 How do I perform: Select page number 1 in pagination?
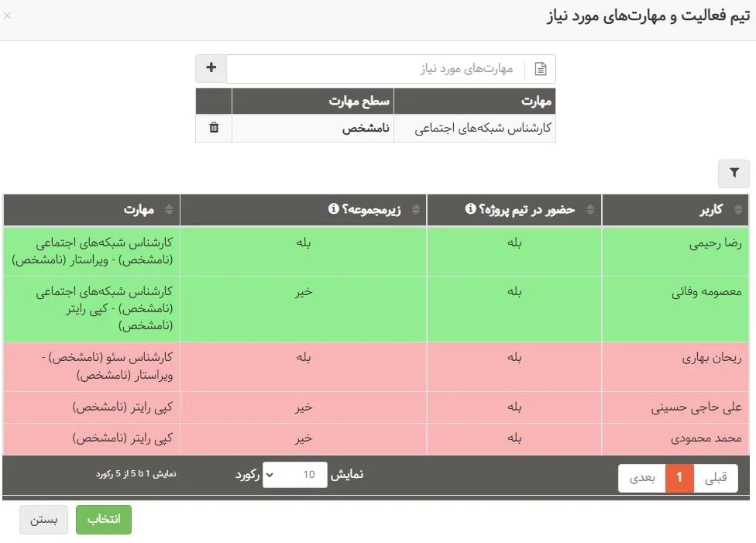[679, 478]
